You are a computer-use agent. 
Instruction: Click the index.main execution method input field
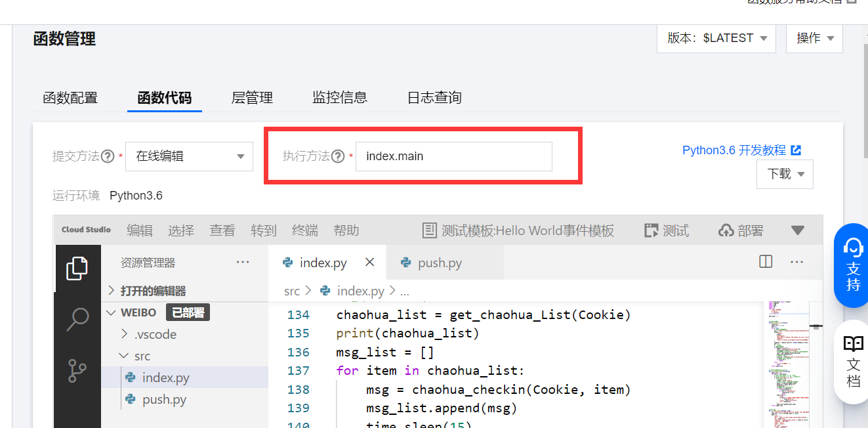click(453, 156)
